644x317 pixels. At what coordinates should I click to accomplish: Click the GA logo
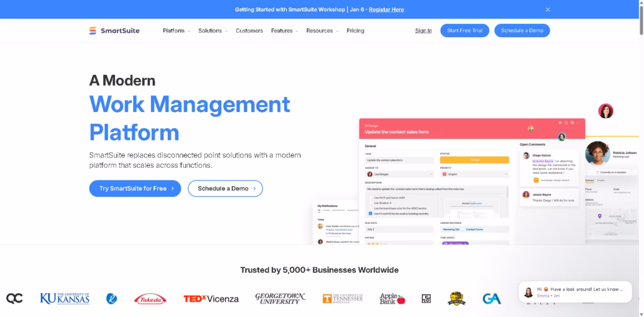point(491,299)
